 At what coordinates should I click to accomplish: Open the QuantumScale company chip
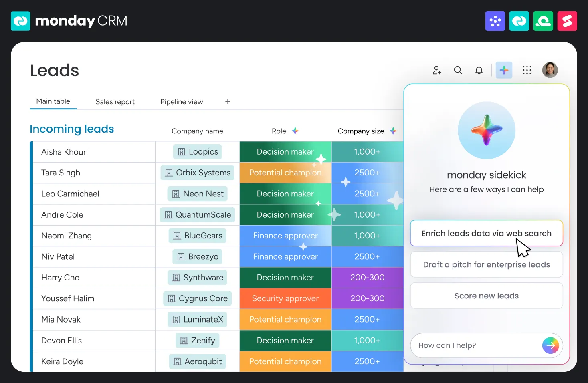pyautogui.click(x=198, y=215)
